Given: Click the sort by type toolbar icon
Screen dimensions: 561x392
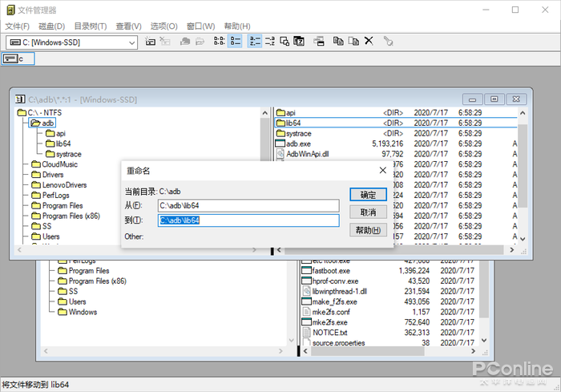Looking at the screenshot, I should coord(269,41).
